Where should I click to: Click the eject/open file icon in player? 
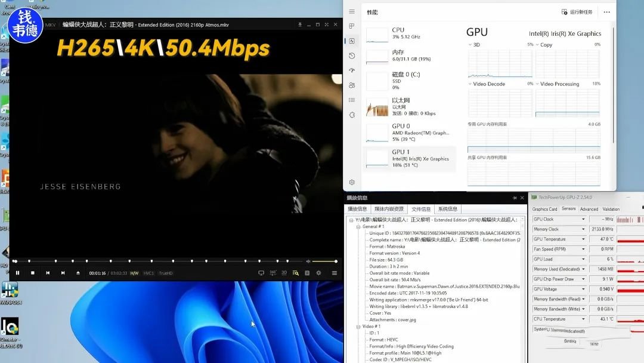point(78,273)
